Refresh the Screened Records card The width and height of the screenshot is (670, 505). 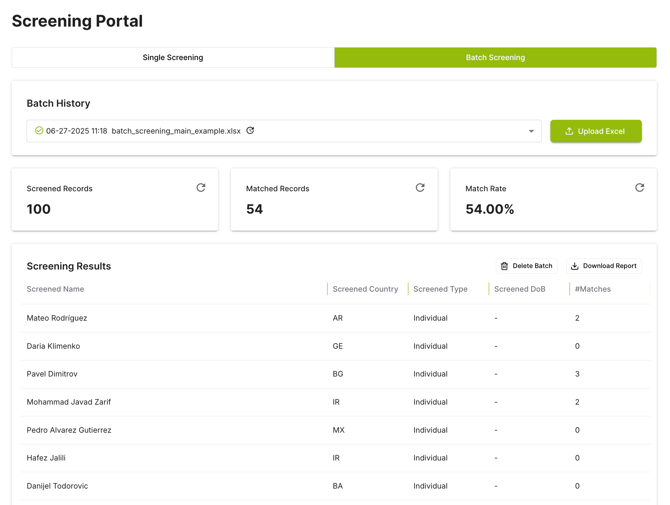click(x=201, y=188)
